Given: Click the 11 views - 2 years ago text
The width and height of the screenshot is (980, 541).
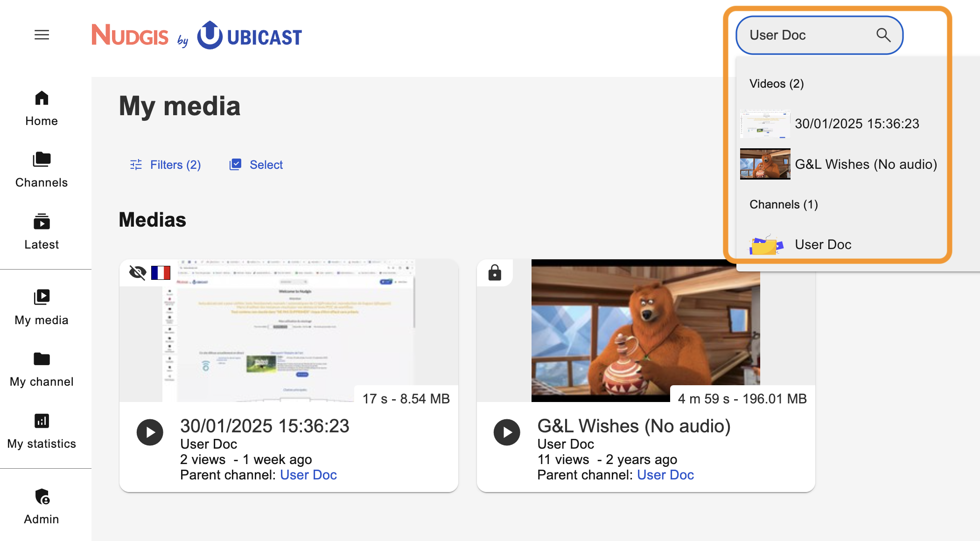Looking at the screenshot, I should coord(607,459).
